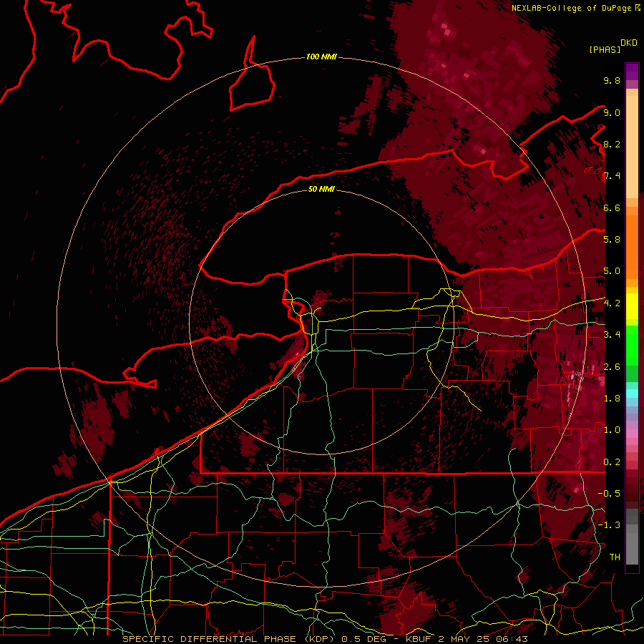Click the cyan segment of the color bar
644x644 pixels.
632,394
